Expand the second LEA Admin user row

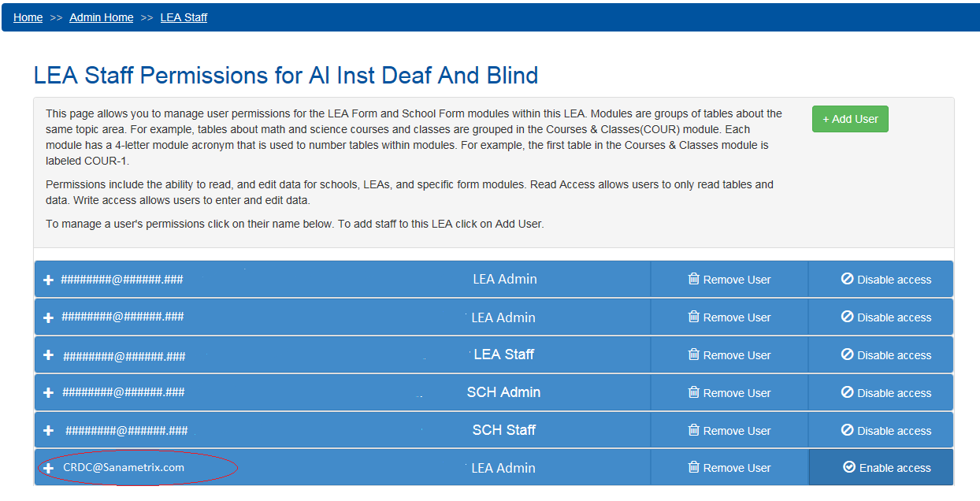point(48,317)
